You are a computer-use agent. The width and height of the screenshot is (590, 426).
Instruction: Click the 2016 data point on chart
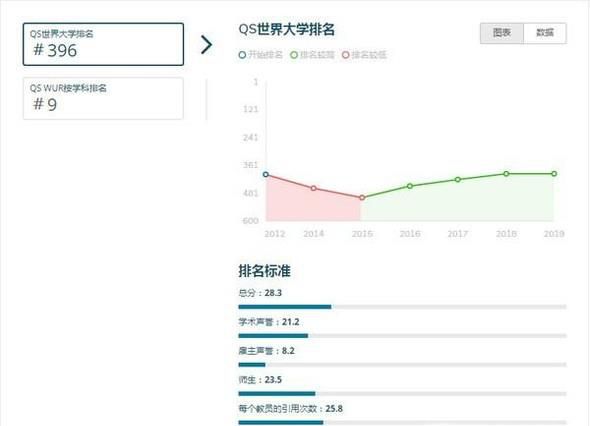click(410, 186)
